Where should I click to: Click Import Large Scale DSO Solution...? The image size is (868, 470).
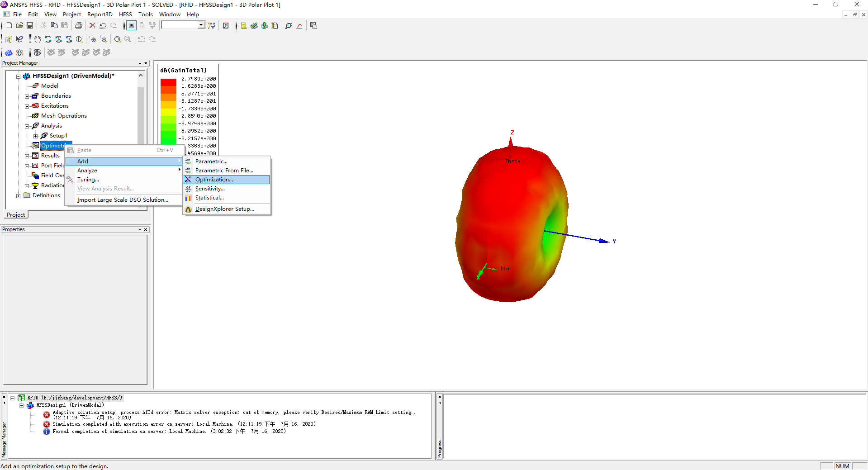(x=123, y=200)
